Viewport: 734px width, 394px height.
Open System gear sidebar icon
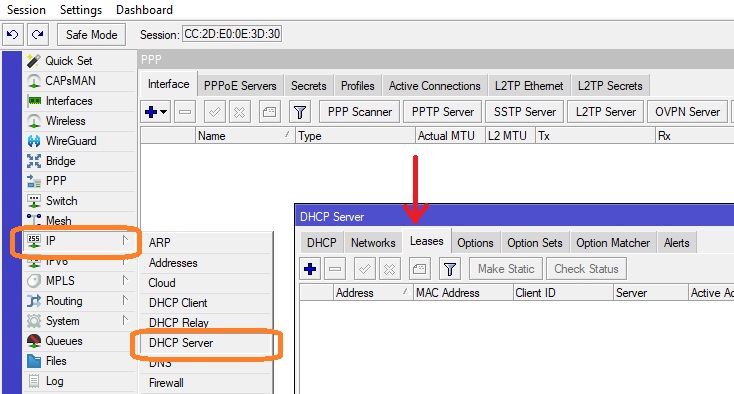point(34,321)
